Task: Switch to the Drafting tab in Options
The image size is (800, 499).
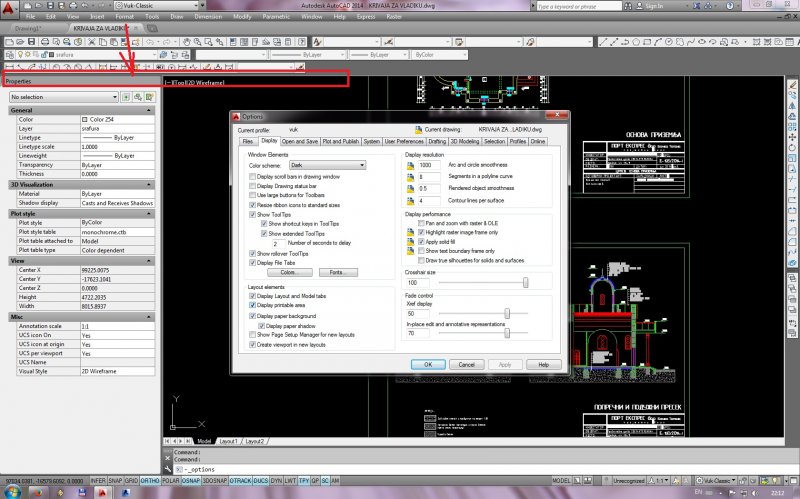Action: [437, 141]
